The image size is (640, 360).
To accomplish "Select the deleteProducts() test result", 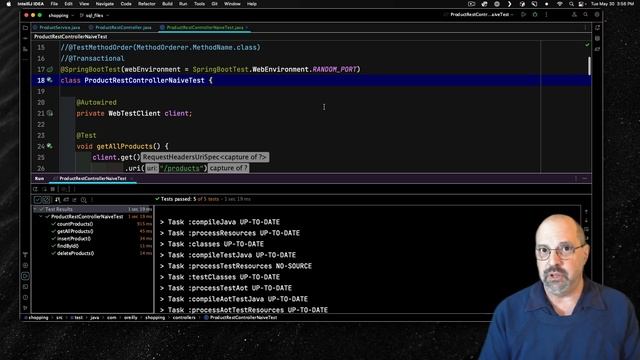I will 76,253.
